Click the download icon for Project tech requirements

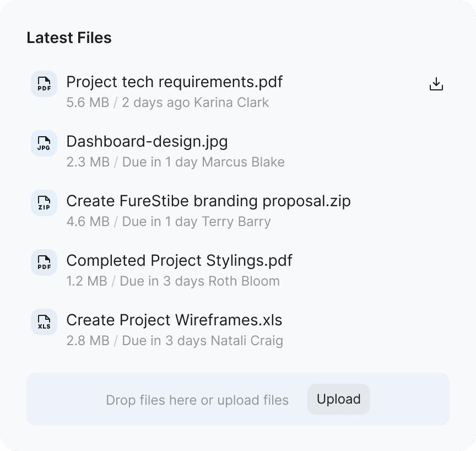(x=436, y=84)
